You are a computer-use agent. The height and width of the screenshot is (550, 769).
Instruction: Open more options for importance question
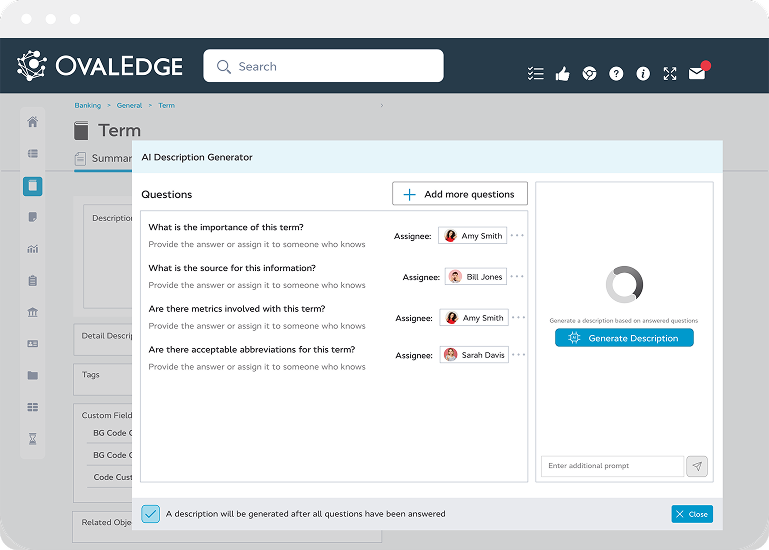[x=517, y=236]
